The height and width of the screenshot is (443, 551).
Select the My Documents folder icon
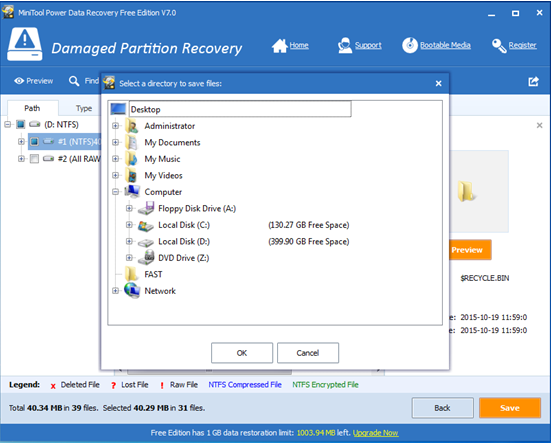[x=132, y=142]
